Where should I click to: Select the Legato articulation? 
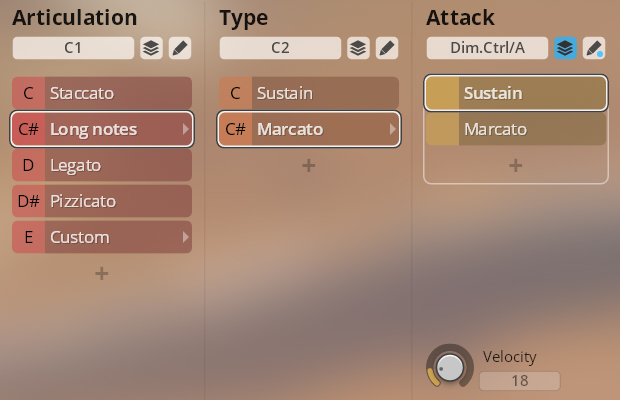pyautogui.click(x=102, y=165)
